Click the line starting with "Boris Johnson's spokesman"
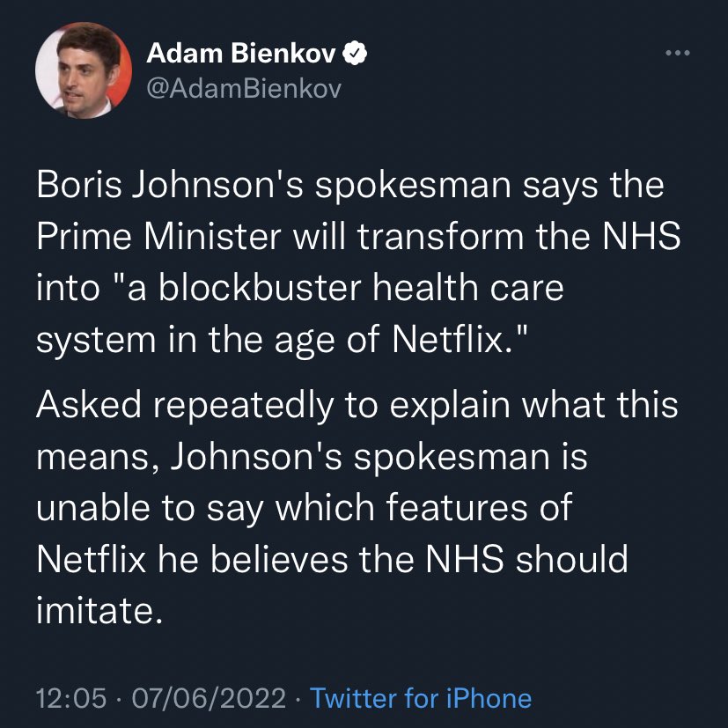This screenshot has height=728, width=728. point(350,187)
